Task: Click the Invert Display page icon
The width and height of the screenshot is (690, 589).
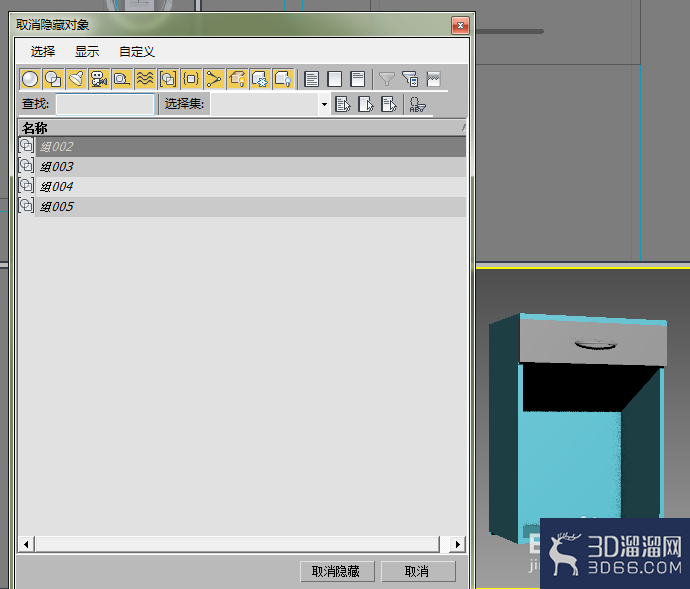Action: [358, 79]
